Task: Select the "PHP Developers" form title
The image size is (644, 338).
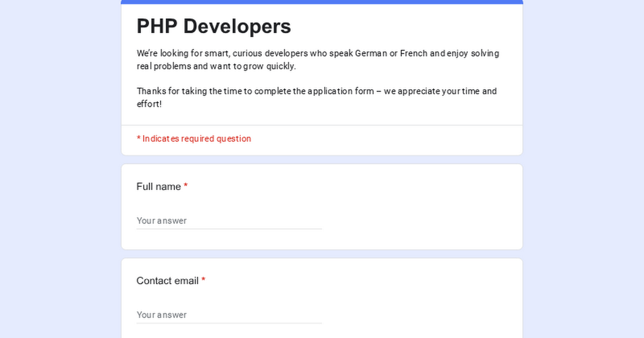Action: pyautogui.click(x=214, y=26)
